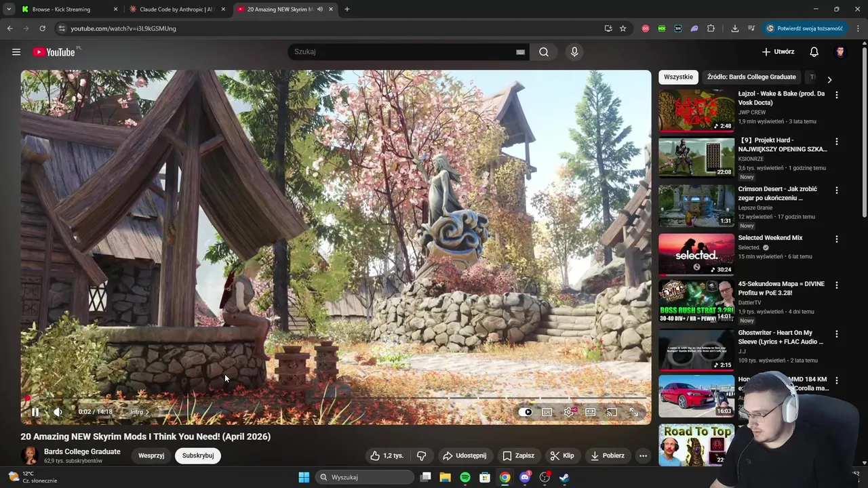This screenshot has width=868, height=488.
Task: Open Łajzol - Wake & Bake thumbnail
Action: (x=696, y=110)
